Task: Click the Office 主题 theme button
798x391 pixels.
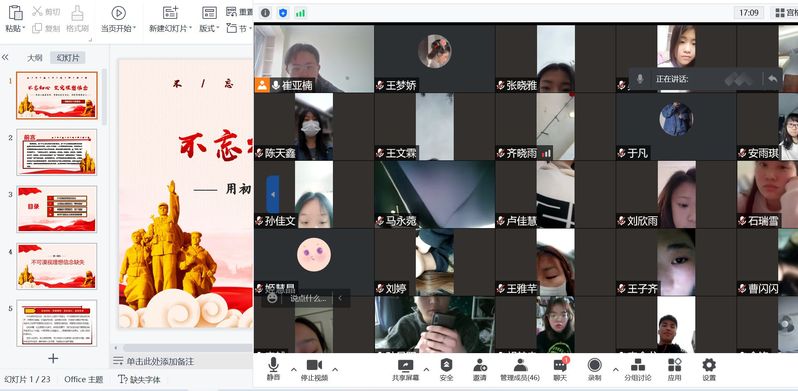Action: point(83,379)
